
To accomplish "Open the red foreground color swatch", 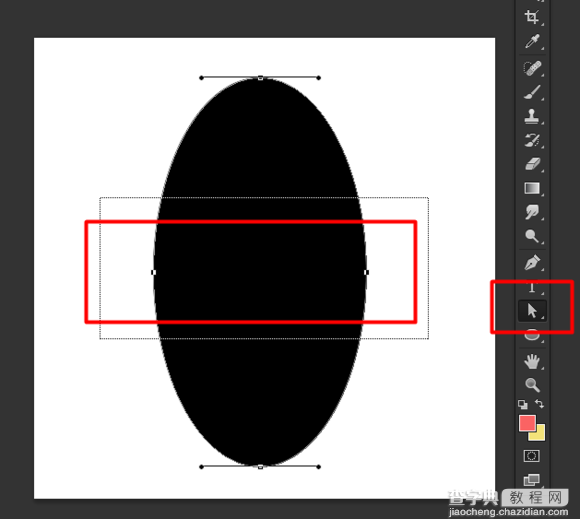I will click(527, 423).
